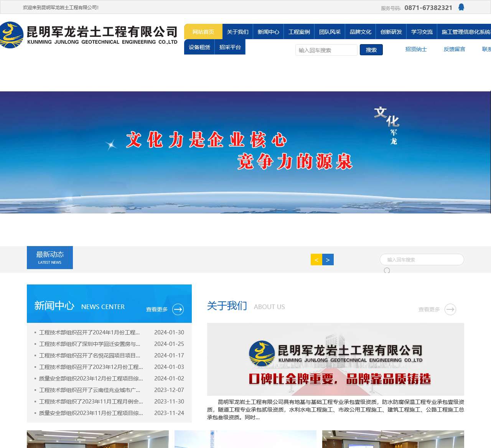Open 质量安全部 news on 2023年12月份 projects
Screen dimensions: 491x448
click(x=91, y=379)
